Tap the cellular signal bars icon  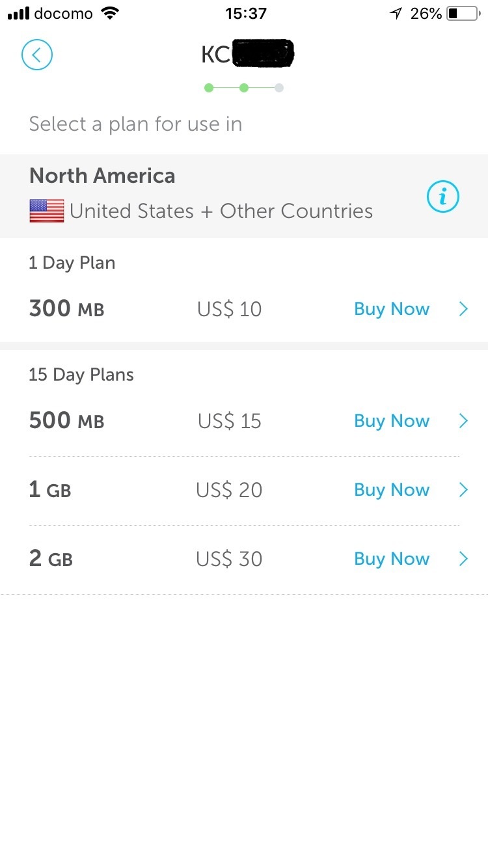18,14
